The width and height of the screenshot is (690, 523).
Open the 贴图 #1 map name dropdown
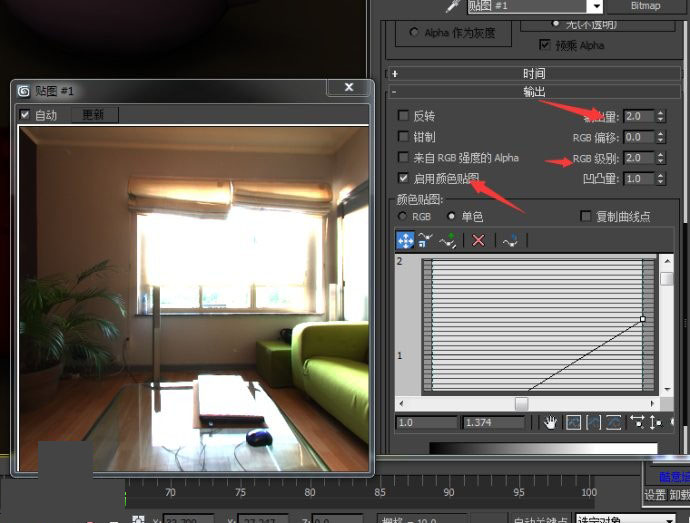tap(596, 6)
